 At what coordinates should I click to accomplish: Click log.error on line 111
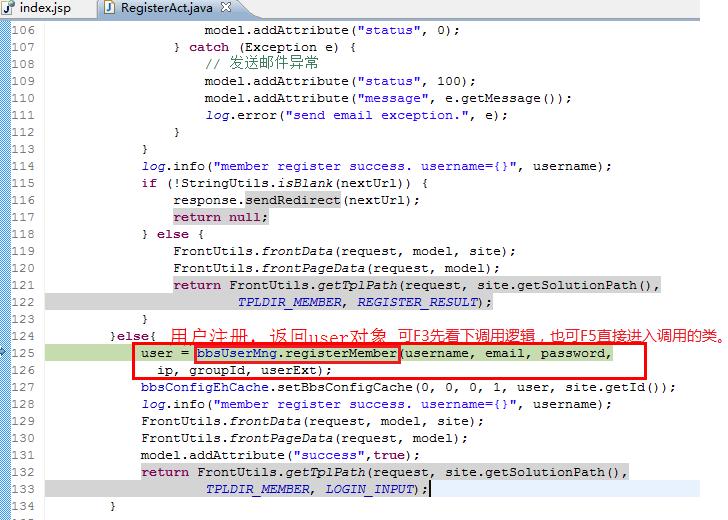(x=240, y=115)
